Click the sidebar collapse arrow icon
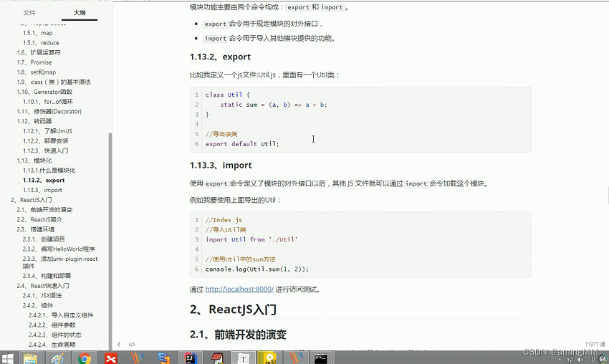The image size is (609, 364). pyautogui.click(x=119, y=344)
